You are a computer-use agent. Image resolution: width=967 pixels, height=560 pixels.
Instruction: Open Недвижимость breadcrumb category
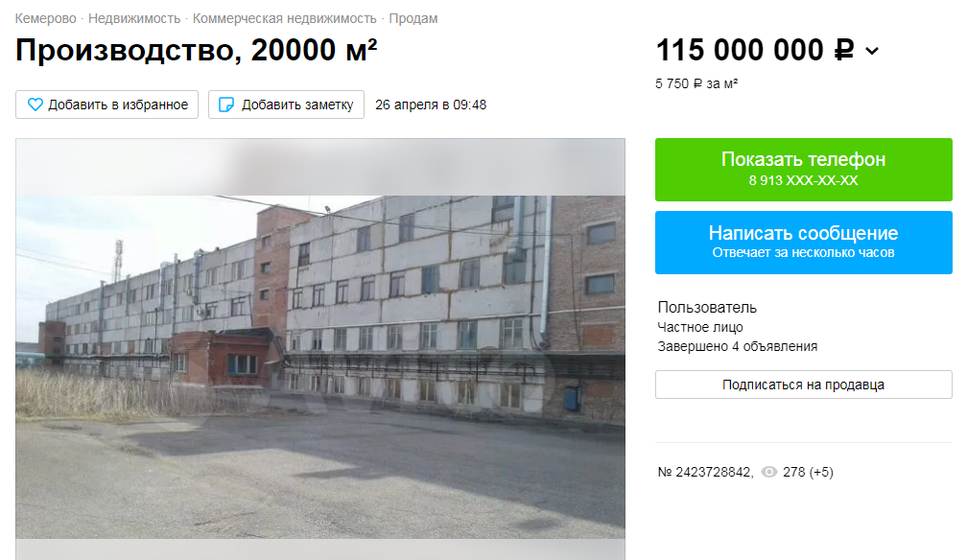134,18
